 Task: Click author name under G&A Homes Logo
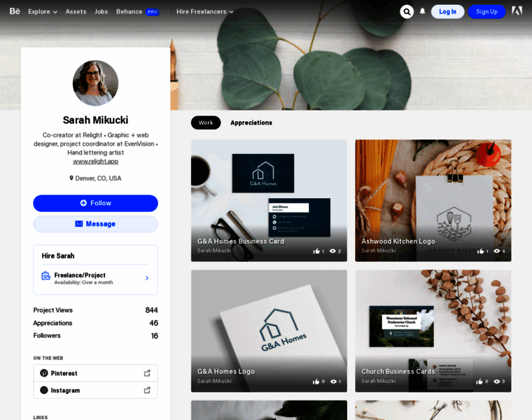[214, 381]
